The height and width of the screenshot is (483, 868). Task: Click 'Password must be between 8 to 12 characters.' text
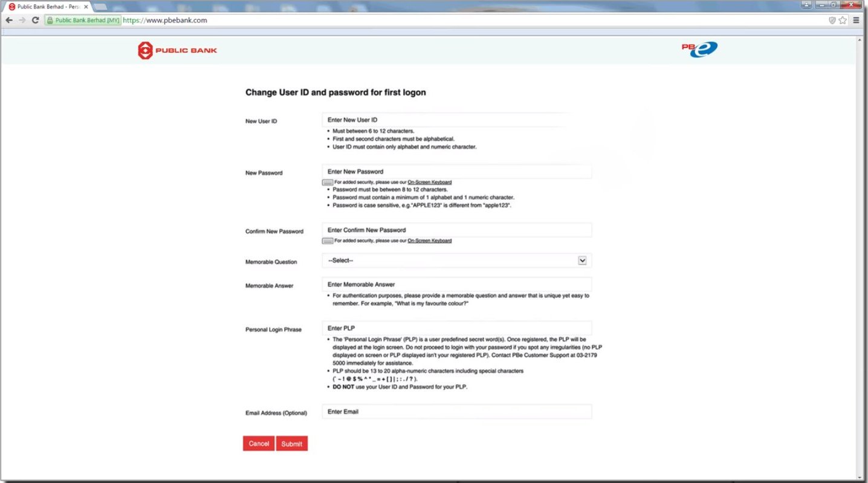tap(390, 190)
